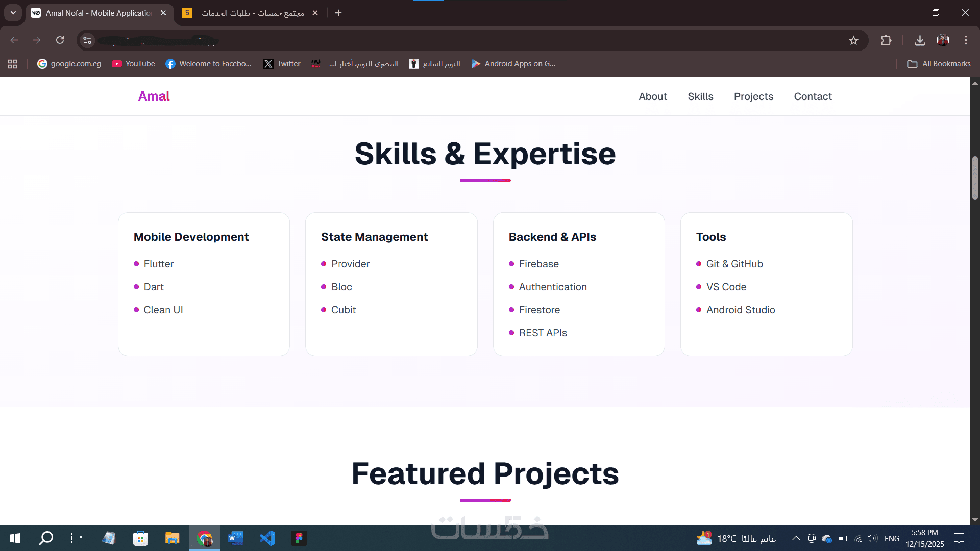Open the YouTube bookmark
The height and width of the screenshot is (551, 980).
point(134,64)
